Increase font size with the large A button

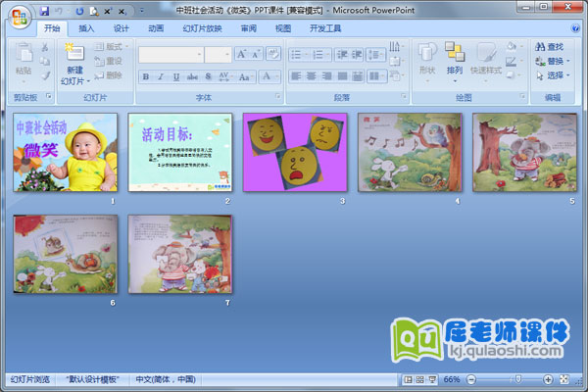242,54
